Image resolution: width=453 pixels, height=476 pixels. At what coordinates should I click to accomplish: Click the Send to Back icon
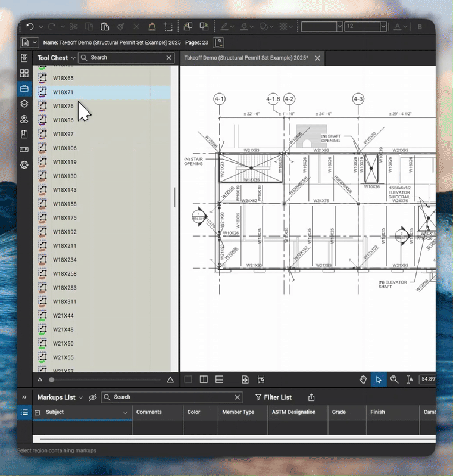coord(188,27)
